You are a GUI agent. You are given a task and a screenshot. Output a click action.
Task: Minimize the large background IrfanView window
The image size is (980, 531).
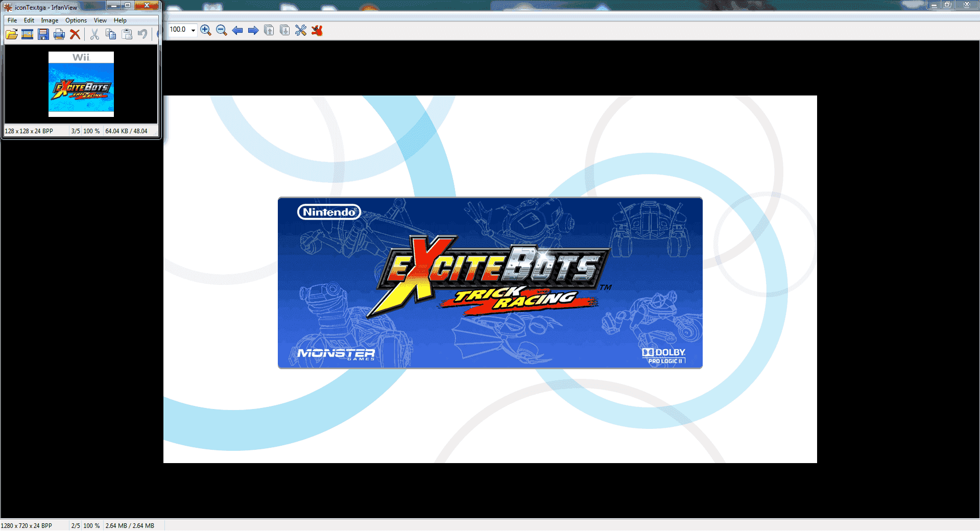[934, 5]
